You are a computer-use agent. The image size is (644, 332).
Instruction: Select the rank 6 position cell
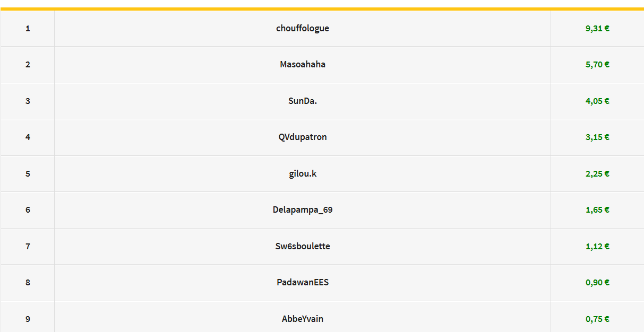point(28,210)
